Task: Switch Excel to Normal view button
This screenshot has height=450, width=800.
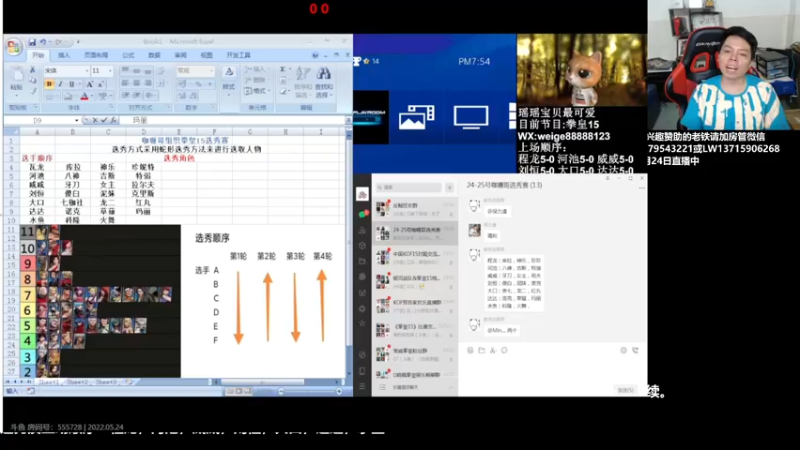Action: tap(230, 391)
